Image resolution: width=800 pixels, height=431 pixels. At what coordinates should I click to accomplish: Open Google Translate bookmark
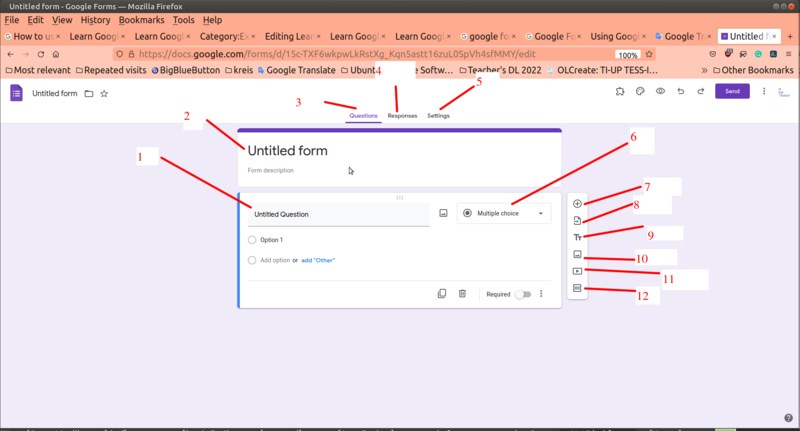296,70
